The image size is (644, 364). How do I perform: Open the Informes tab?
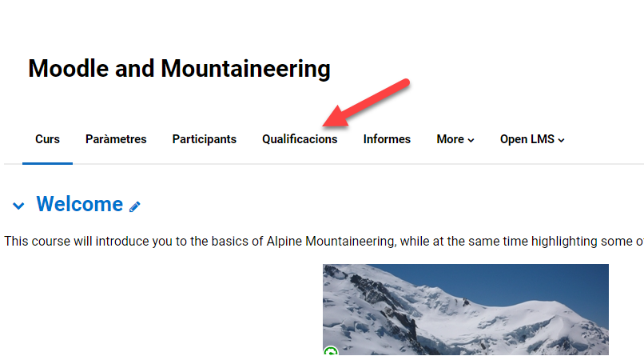point(387,139)
